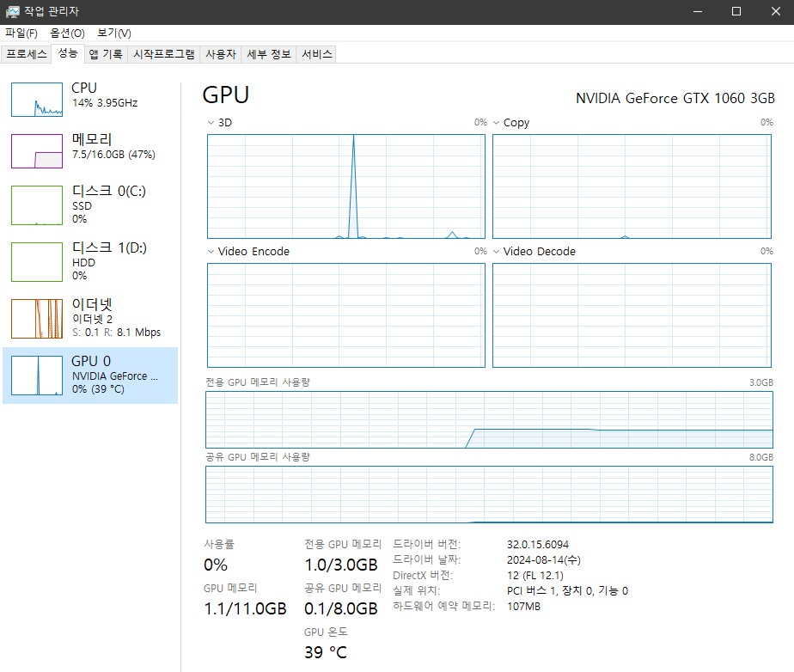Screen dimensions: 794x672
Task: Select the CPU mini usage graph thumbnail
Action: pos(37,100)
